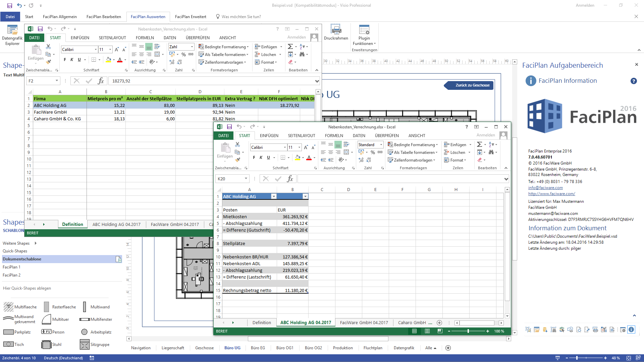This screenshot has width=644, height=362.
Task: Open the Büro EG page tab in Visio
Action: click(x=258, y=348)
